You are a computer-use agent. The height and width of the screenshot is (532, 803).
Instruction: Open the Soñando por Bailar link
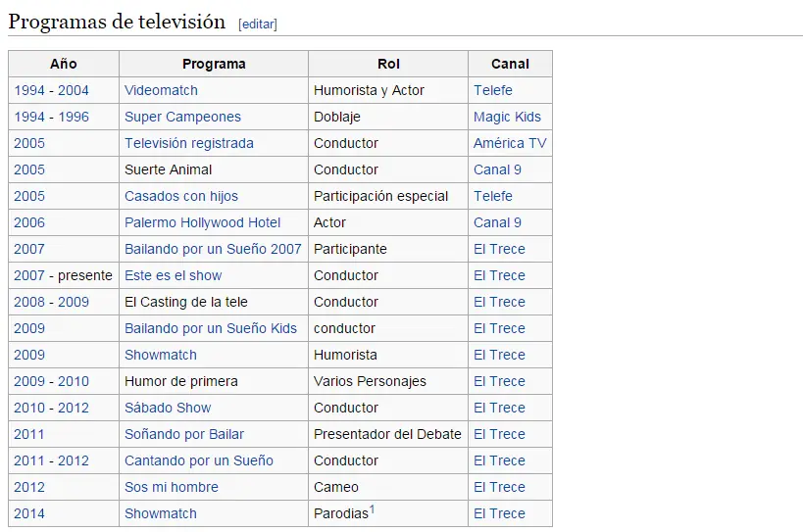[x=184, y=434]
